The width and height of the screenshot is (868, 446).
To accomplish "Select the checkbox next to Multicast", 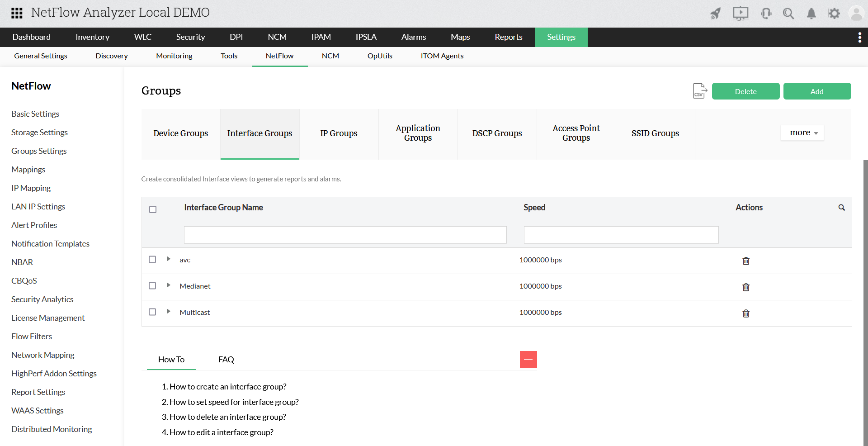I will click(x=152, y=312).
